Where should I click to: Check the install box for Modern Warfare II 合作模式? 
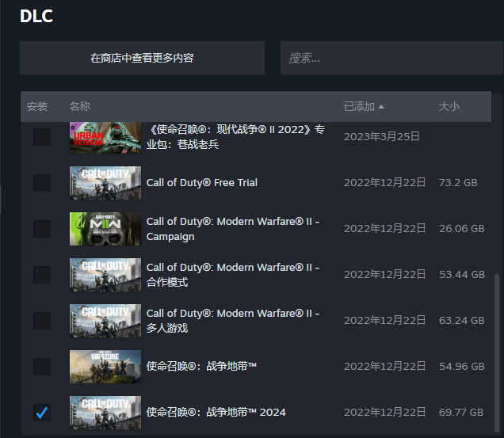tap(42, 275)
